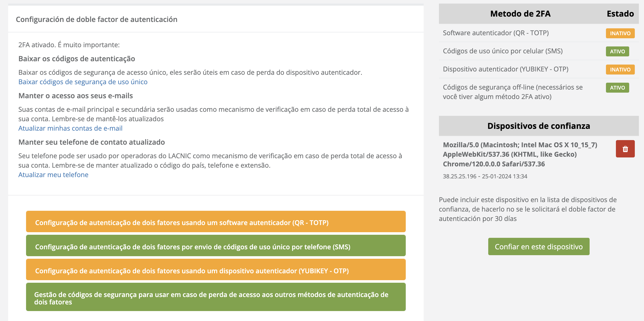Open Atualizar minhas contas de e-mail link

[70, 128]
